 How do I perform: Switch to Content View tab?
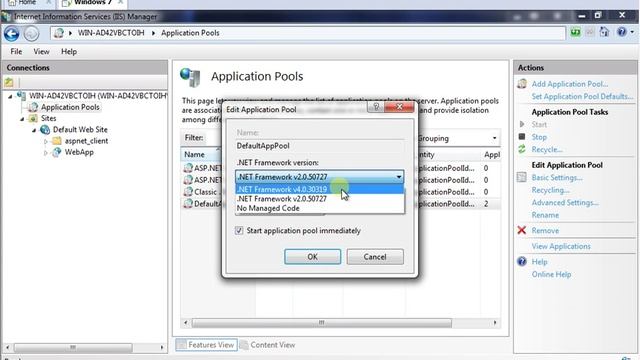[x=268, y=345]
